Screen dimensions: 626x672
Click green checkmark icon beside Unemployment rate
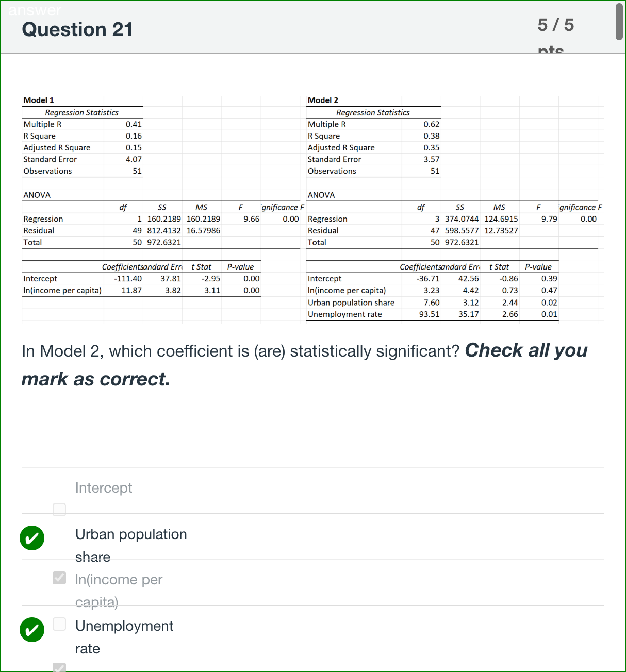tap(32, 630)
